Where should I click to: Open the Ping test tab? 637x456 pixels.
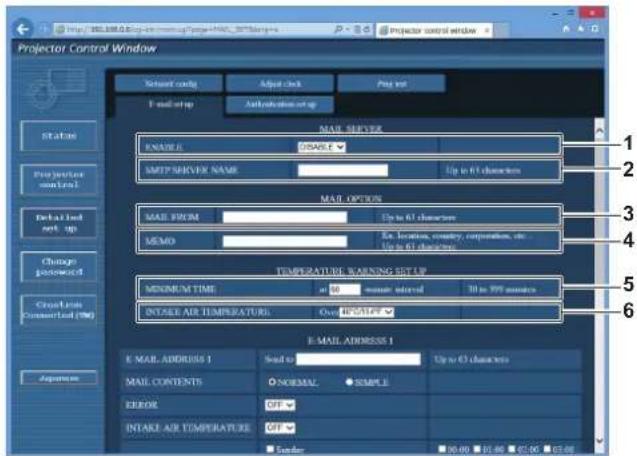(391, 84)
